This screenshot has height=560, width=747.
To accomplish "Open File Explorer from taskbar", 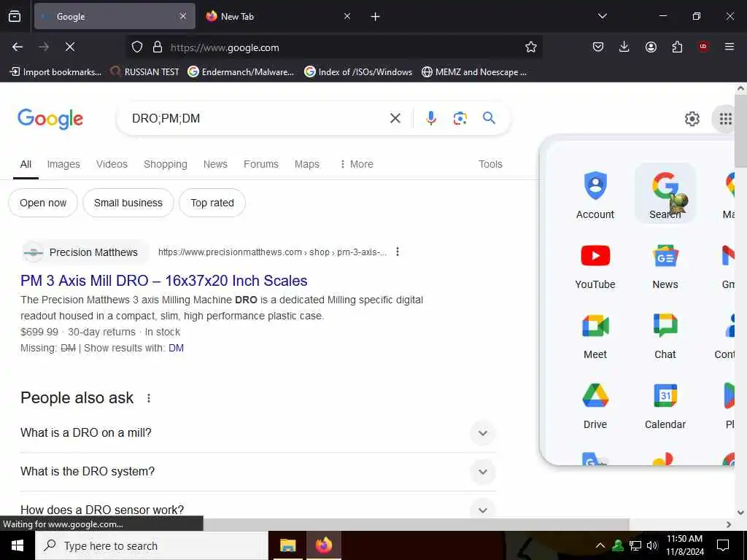I will click(287, 545).
